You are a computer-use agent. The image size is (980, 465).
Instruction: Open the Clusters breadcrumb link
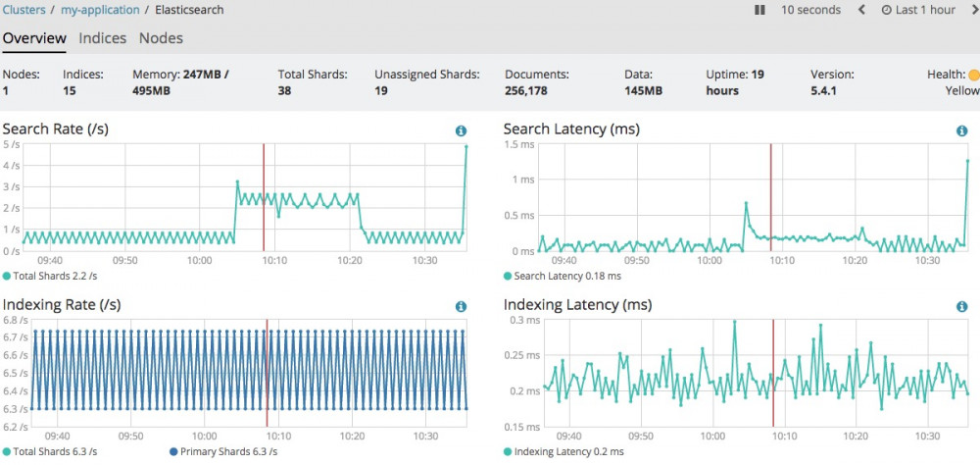(24, 10)
